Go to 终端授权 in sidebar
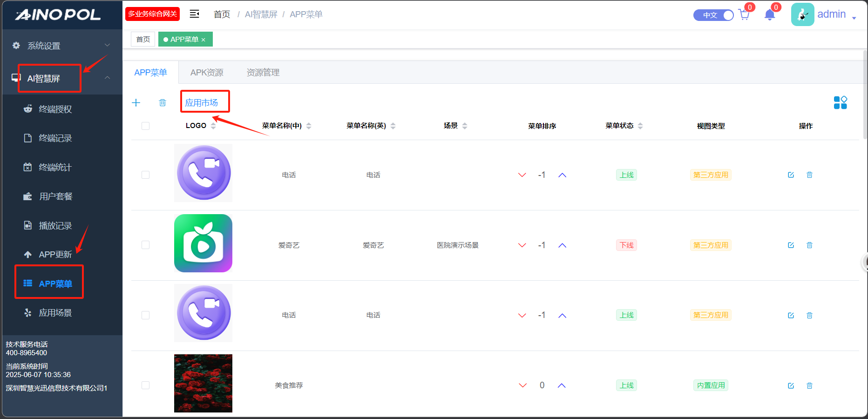 tap(55, 109)
